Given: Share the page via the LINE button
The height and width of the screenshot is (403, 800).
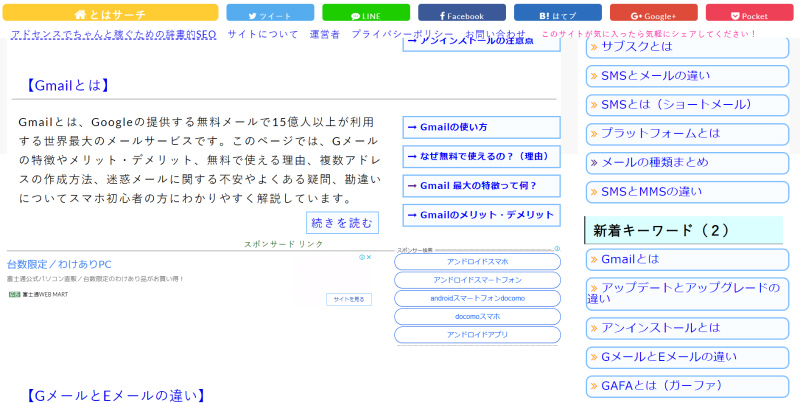Looking at the screenshot, I should [x=365, y=14].
